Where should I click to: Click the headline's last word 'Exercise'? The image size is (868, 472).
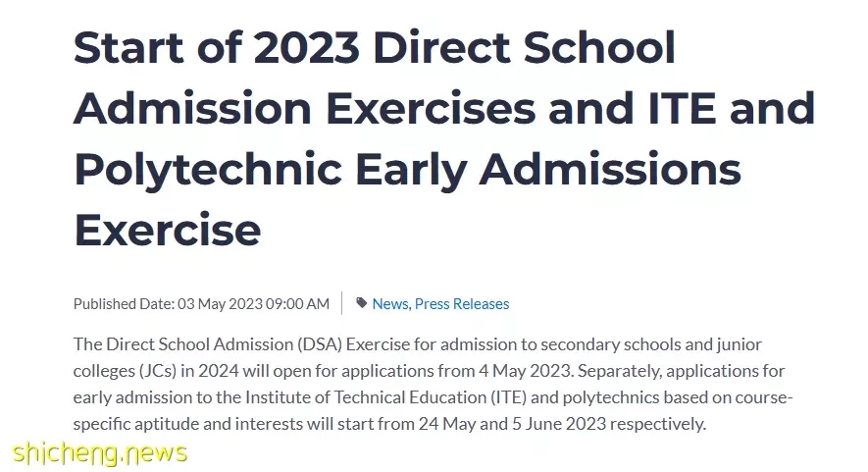point(167,231)
